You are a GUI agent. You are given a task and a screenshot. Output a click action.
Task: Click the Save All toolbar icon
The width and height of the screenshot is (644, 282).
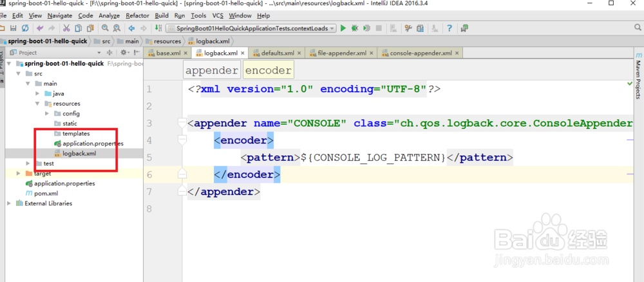14,28
